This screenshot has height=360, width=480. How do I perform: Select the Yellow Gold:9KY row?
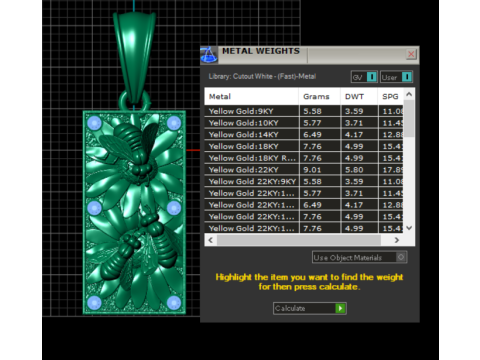coord(304,111)
